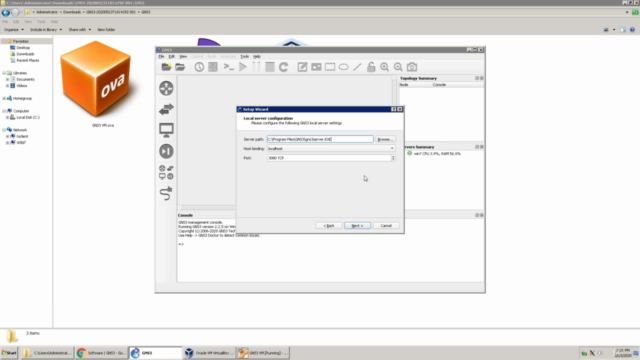Select the GNS3 VM.ova file thumbnail
Image resolution: width=640 pixels, height=360 pixels.
96,80
